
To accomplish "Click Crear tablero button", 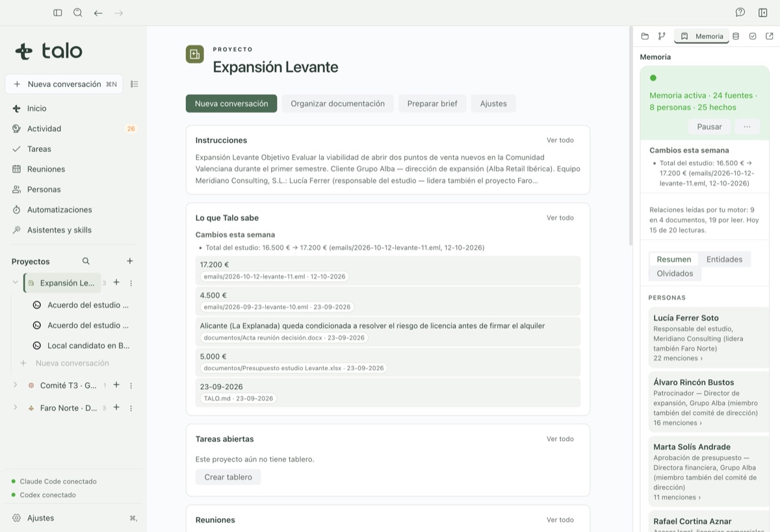I will 228,477.
